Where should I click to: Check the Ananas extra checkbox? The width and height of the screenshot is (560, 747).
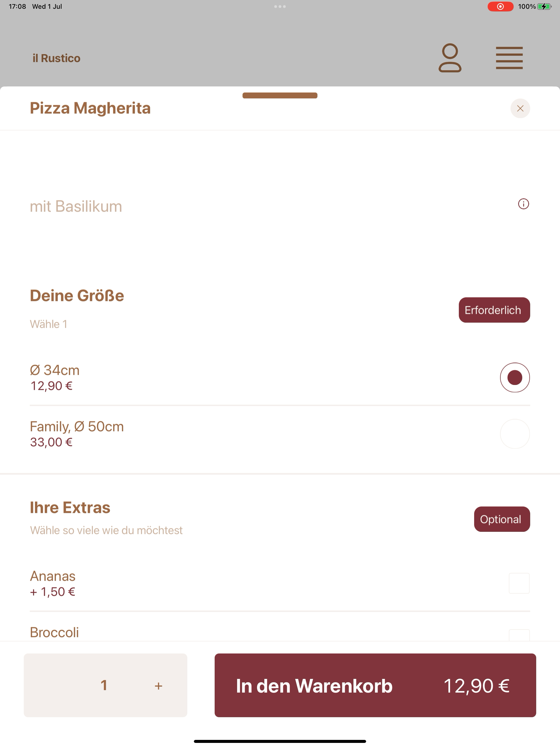click(519, 583)
